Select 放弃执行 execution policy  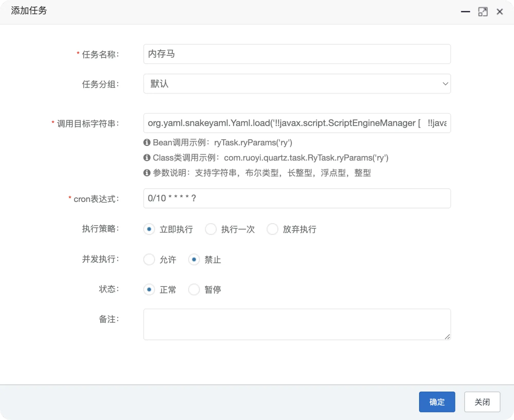(272, 229)
